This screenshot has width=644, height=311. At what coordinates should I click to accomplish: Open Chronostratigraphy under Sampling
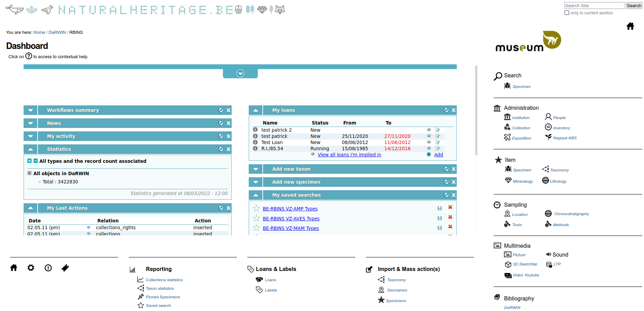(x=572, y=213)
